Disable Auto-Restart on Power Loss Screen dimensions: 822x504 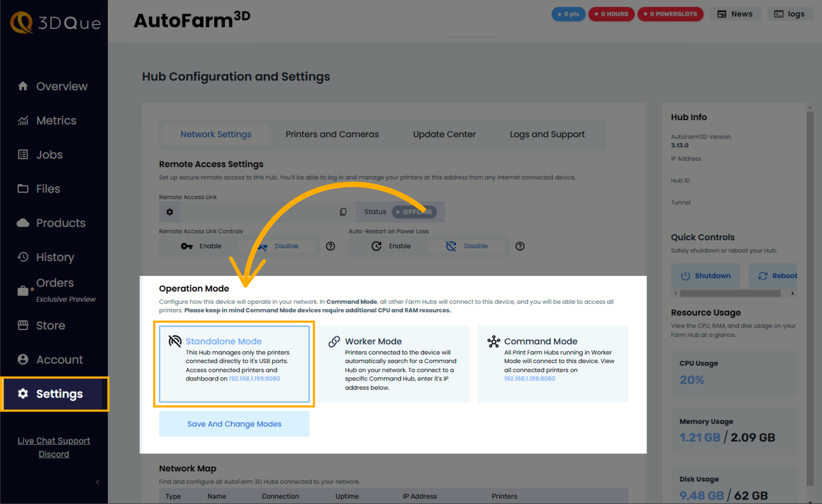[x=467, y=246]
